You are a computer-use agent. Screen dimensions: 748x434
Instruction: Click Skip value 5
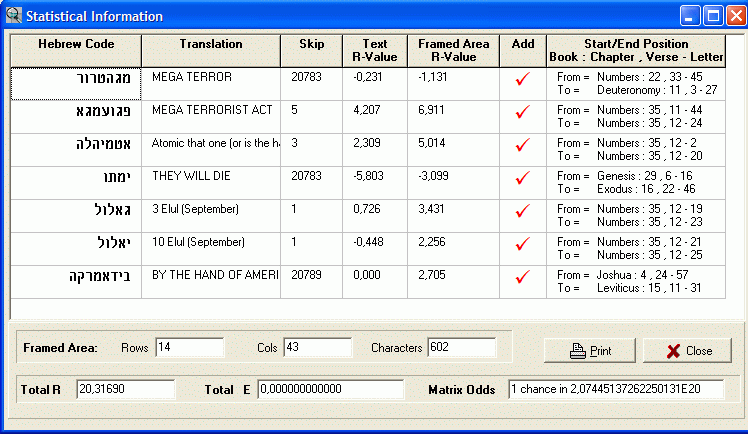(294, 110)
